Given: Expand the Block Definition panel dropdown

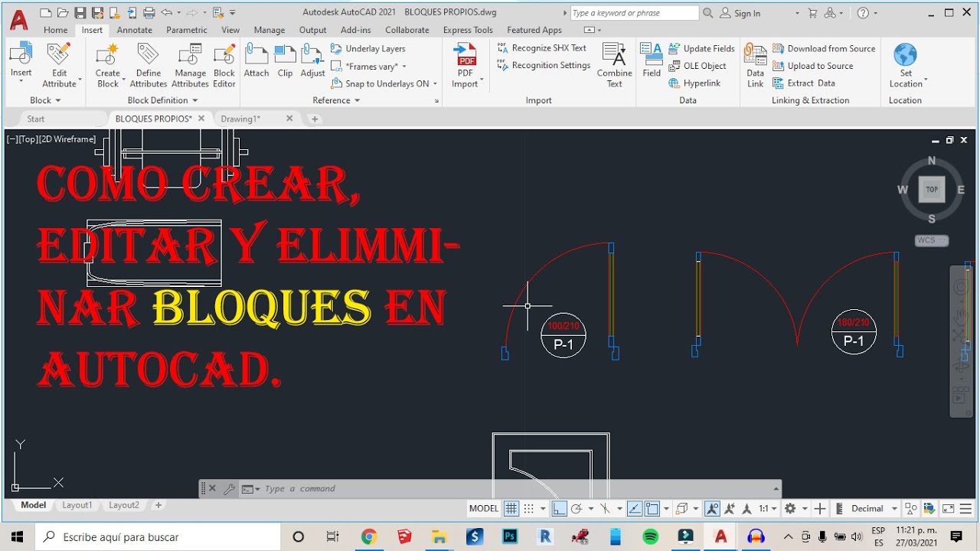Looking at the screenshot, I should coord(162,100).
